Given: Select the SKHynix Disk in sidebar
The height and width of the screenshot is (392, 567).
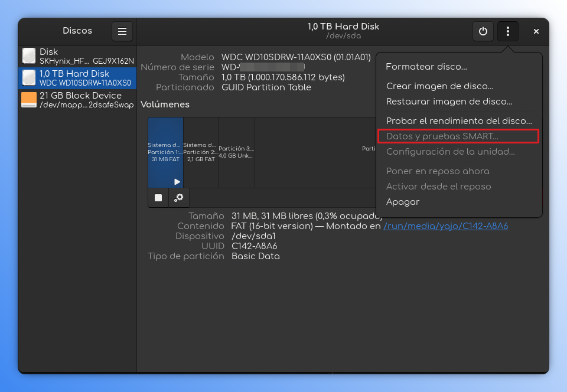Looking at the screenshot, I should (77, 56).
